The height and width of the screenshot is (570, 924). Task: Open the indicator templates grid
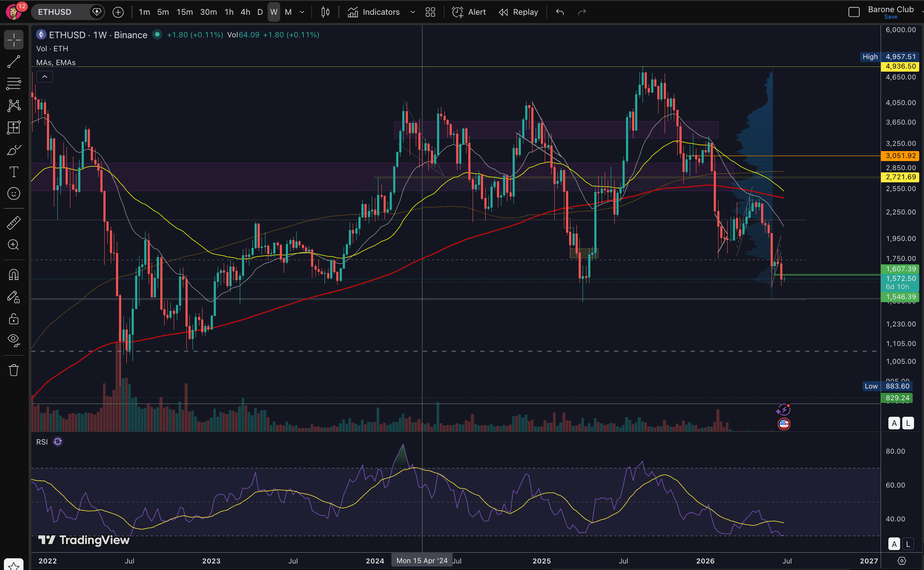(430, 12)
